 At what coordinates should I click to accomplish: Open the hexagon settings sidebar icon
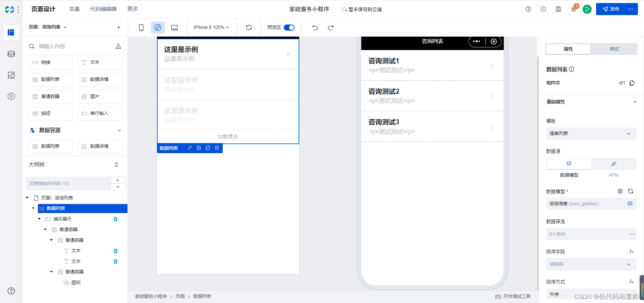(11, 96)
